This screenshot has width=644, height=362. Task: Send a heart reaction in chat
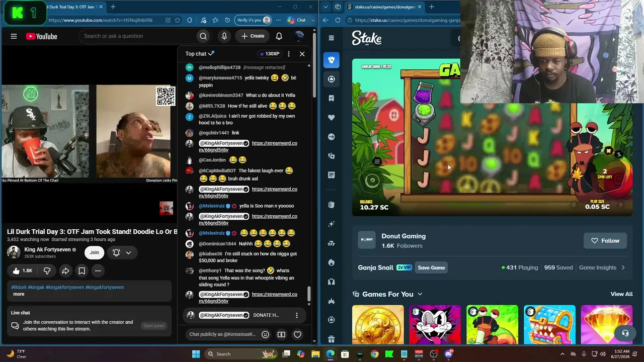[x=297, y=334]
